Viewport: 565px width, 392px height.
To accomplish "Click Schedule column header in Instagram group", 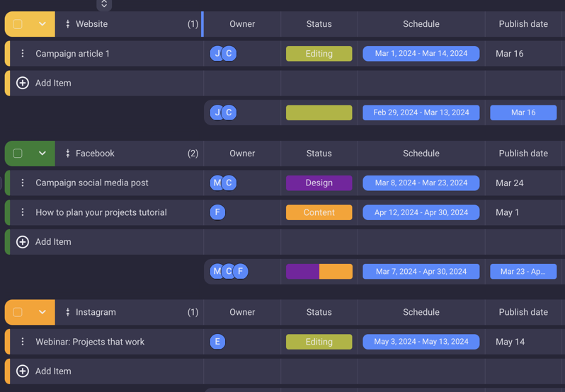I will pos(421,312).
